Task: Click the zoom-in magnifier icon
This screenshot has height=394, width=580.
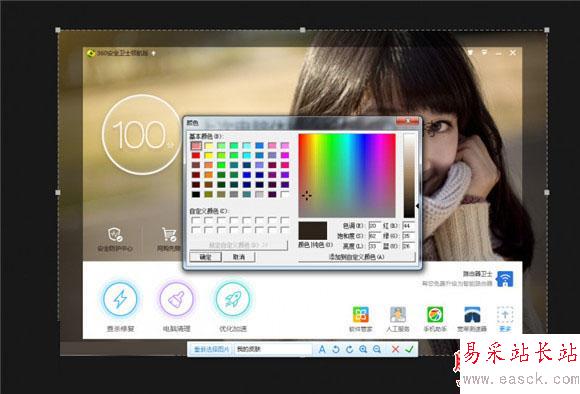Action: tap(363, 349)
